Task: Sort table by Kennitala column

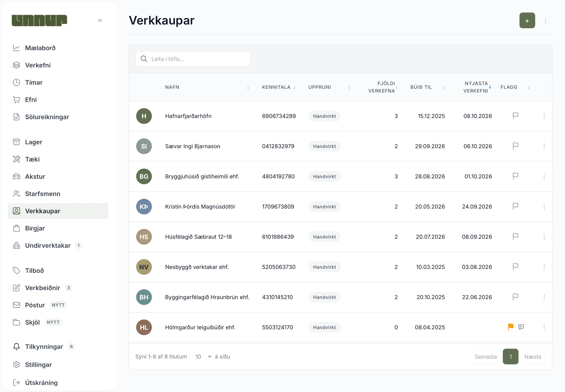Action: (x=294, y=88)
